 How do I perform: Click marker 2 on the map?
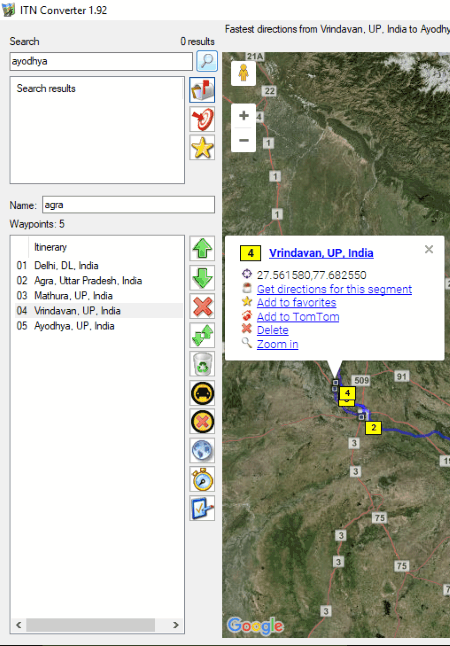point(373,428)
